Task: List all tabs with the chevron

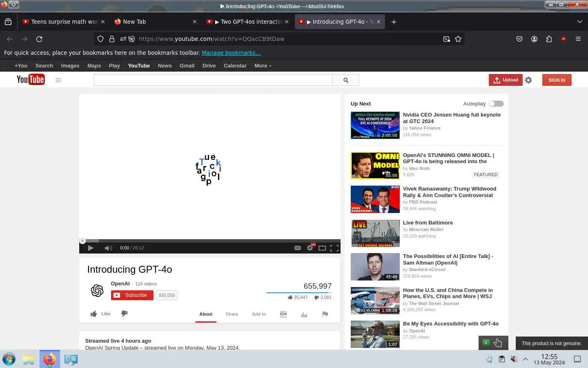Action: [x=579, y=22]
